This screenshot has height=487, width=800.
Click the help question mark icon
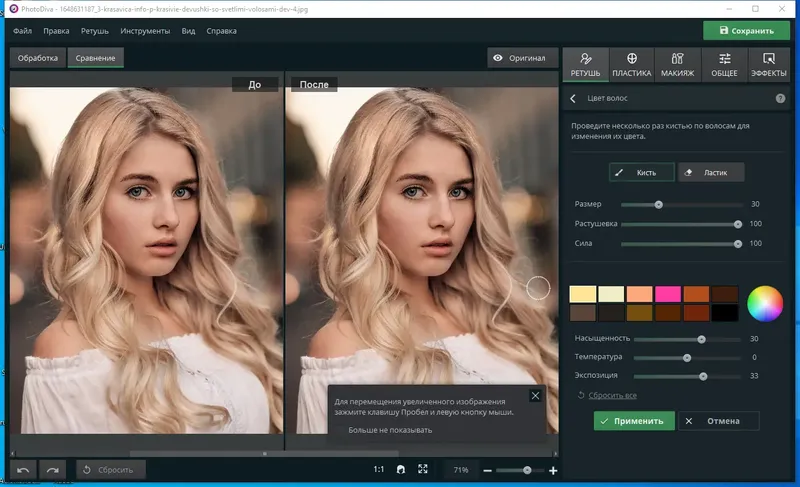pos(780,99)
